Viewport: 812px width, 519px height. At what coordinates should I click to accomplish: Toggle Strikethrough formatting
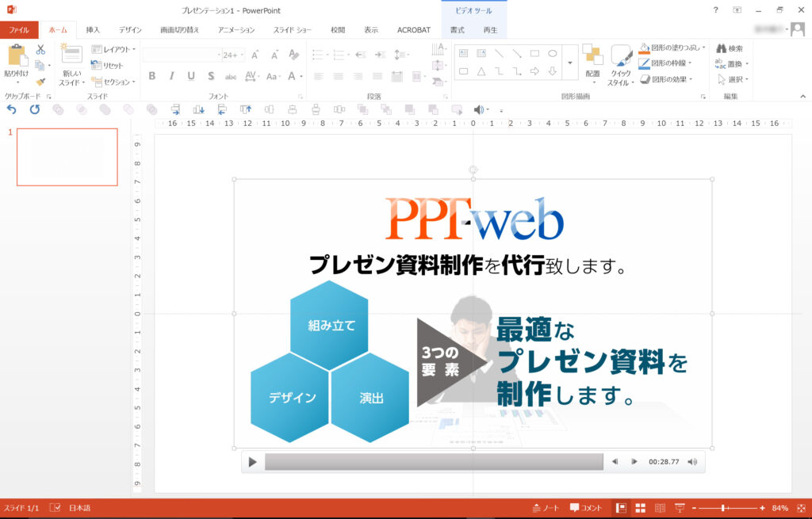coord(231,77)
